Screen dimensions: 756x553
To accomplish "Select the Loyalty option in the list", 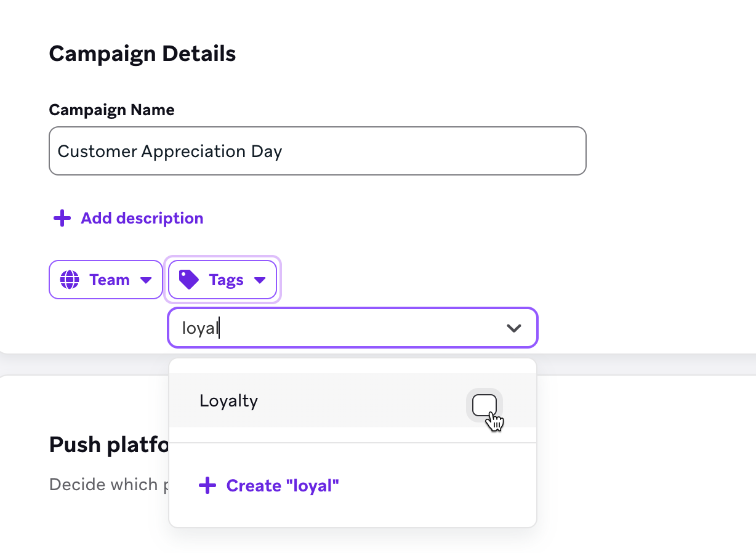I will (229, 401).
